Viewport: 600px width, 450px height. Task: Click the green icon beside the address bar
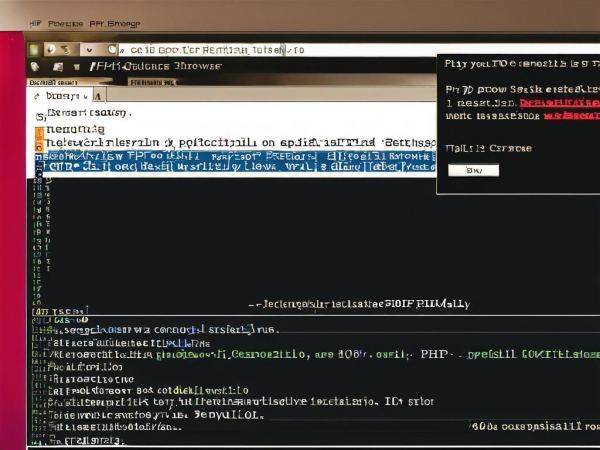click(x=34, y=49)
